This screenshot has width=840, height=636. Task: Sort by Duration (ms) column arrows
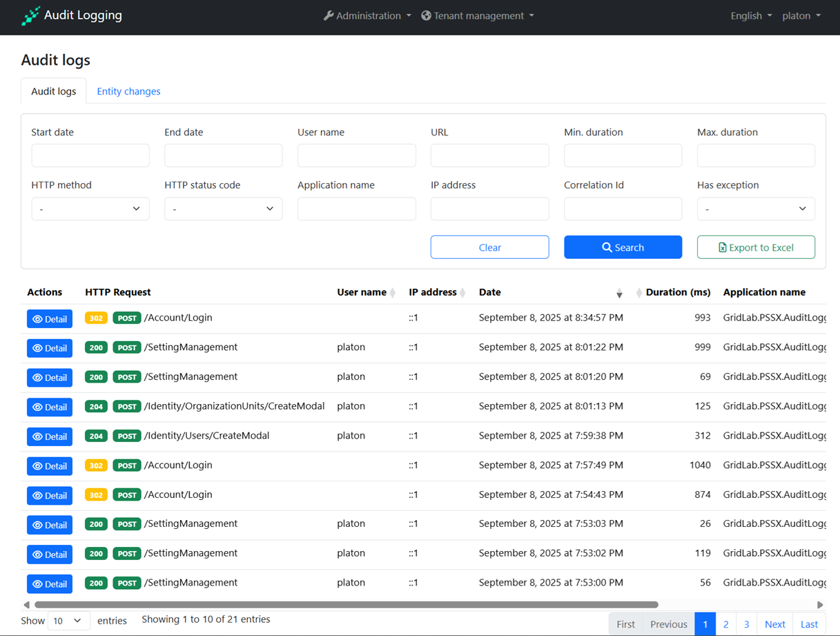[x=638, y=293]
